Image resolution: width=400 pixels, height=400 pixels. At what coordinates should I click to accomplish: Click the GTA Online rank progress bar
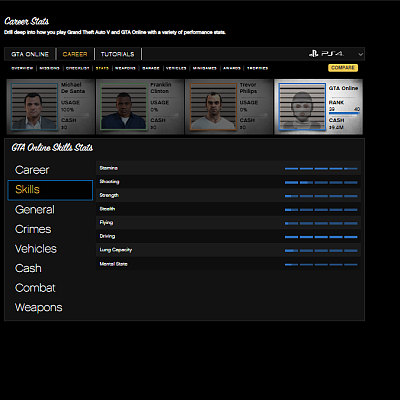344,113
